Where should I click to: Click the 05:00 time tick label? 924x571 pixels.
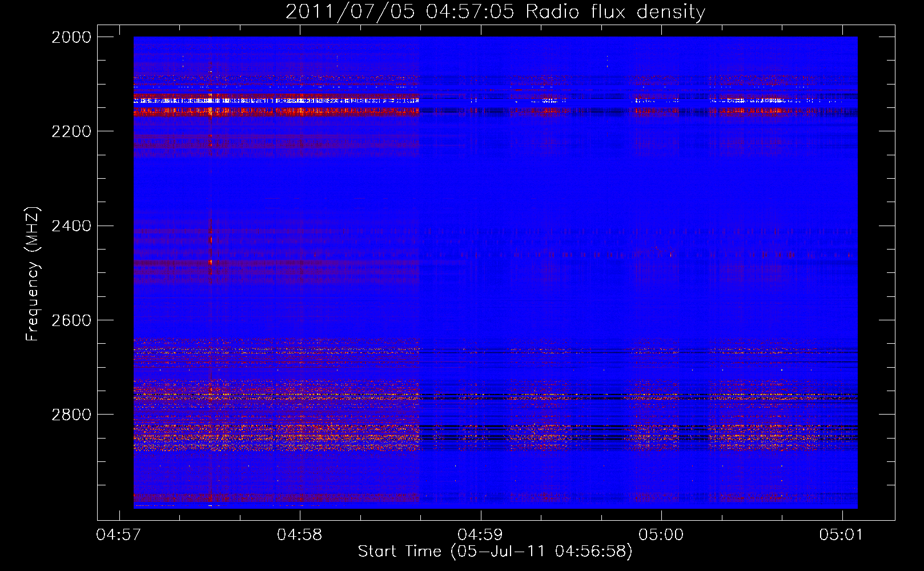pyautogui.click(x=661, y=535)
